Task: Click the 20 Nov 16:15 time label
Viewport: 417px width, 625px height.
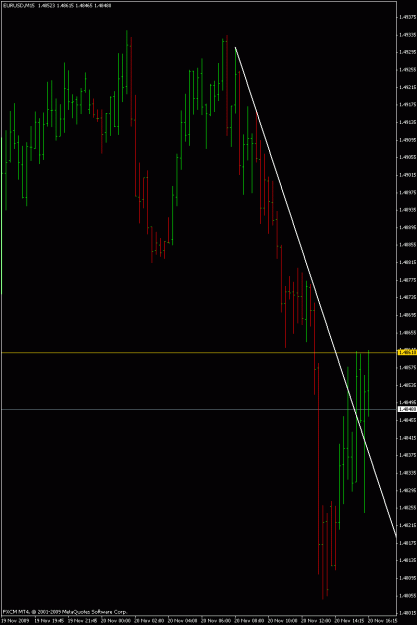Action: coord(382,621)
